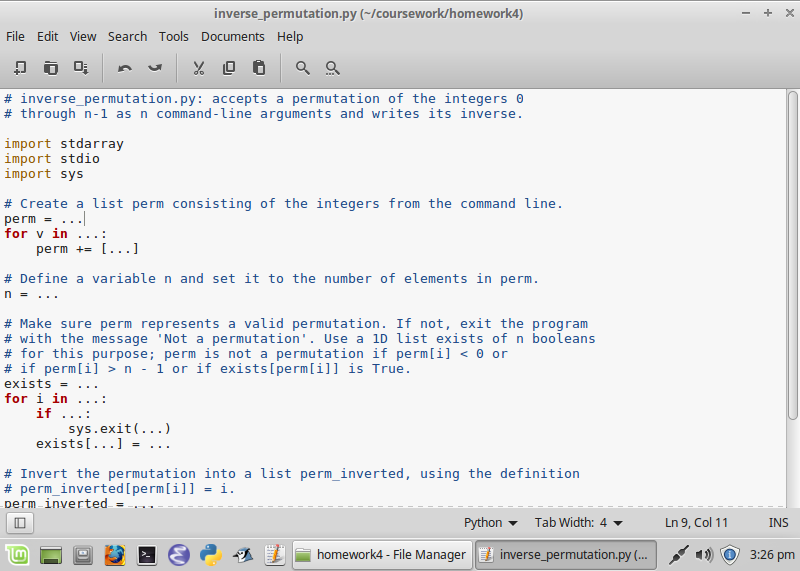Toggle the INS insert mode indicator
Viewport: 800px width, 571px height.
click(779, 523)
